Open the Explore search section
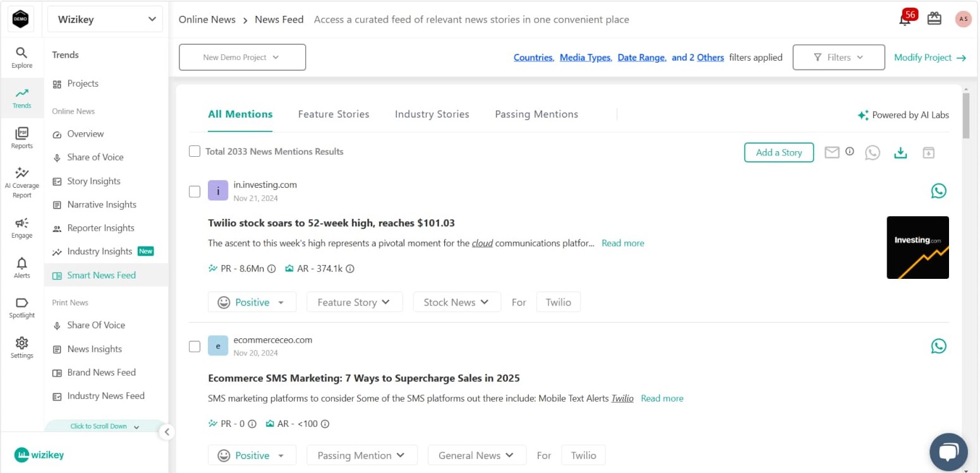 pos(21,58)
